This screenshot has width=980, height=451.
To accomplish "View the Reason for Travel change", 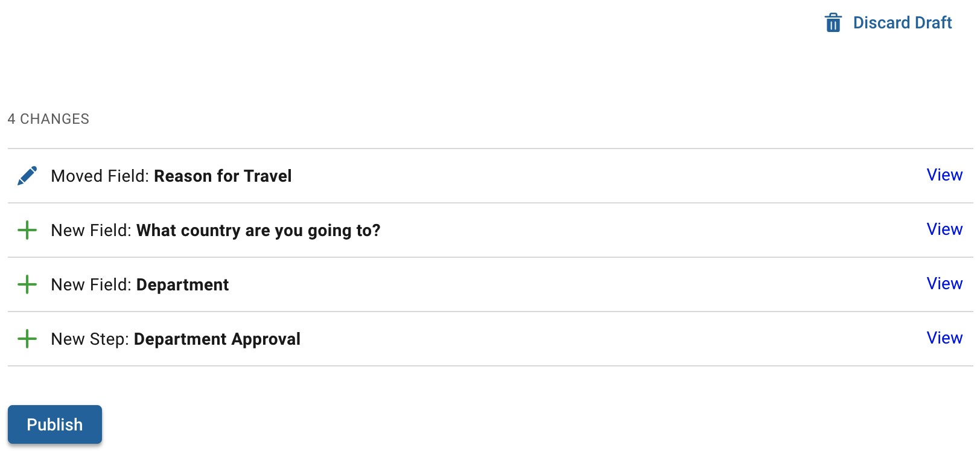I will (x=944, y=175).
